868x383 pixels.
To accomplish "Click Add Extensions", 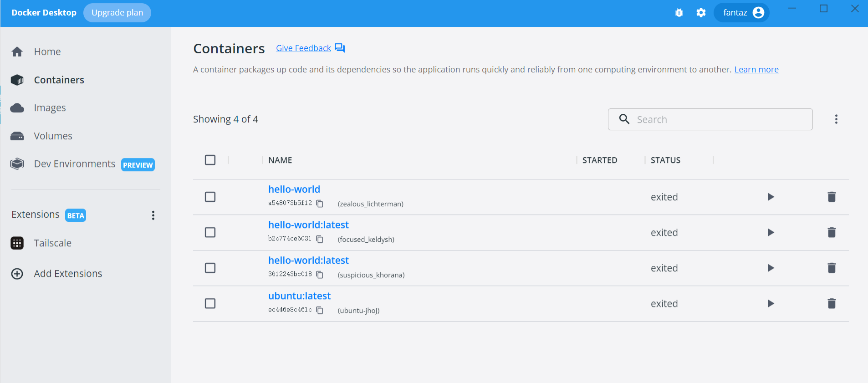I will pos(68,274).
